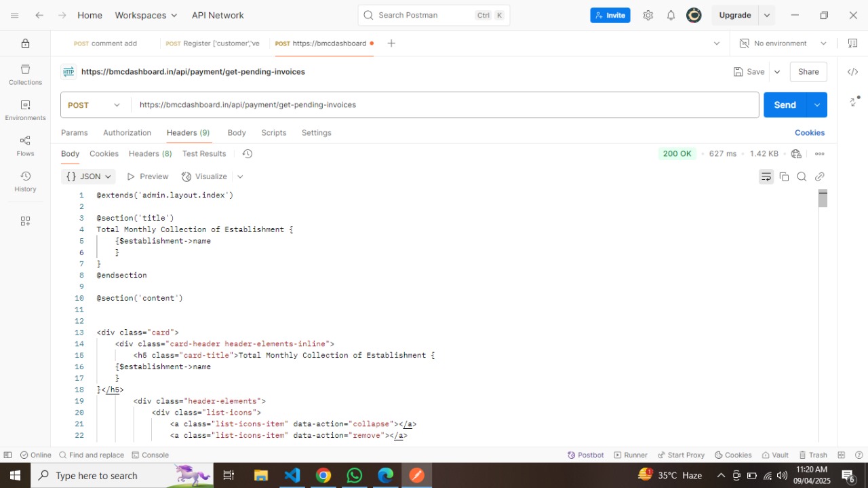Select the 'comment add' request tab
The image size is (868, 488).
pyautogui.click(x=105, y=43)
